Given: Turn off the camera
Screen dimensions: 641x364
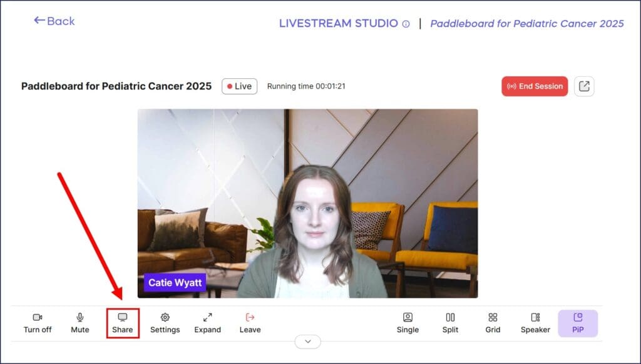Looking at the screenshot, I should [x=38, y=323].
